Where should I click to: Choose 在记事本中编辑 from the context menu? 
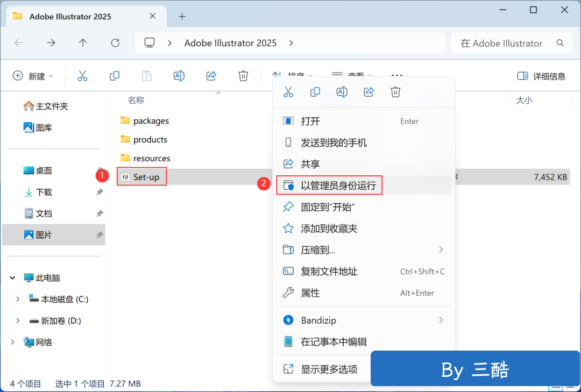[x=364, y=341]
